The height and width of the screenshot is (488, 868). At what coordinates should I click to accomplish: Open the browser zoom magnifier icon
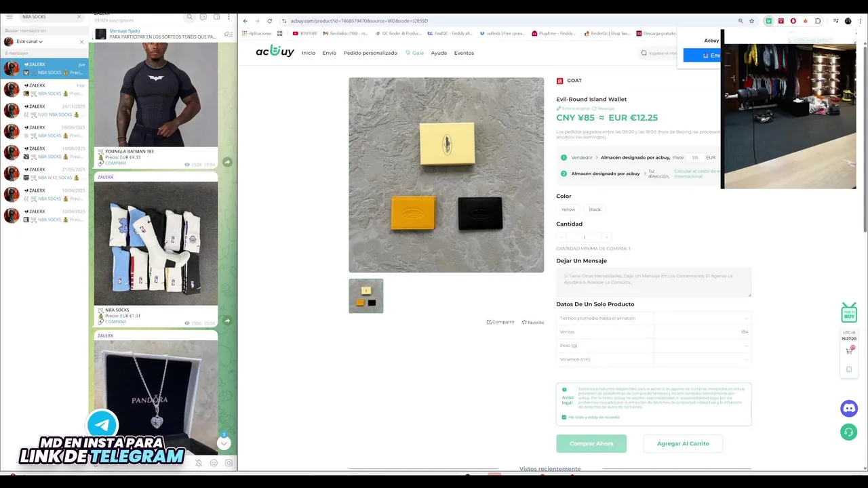[741, 21]
